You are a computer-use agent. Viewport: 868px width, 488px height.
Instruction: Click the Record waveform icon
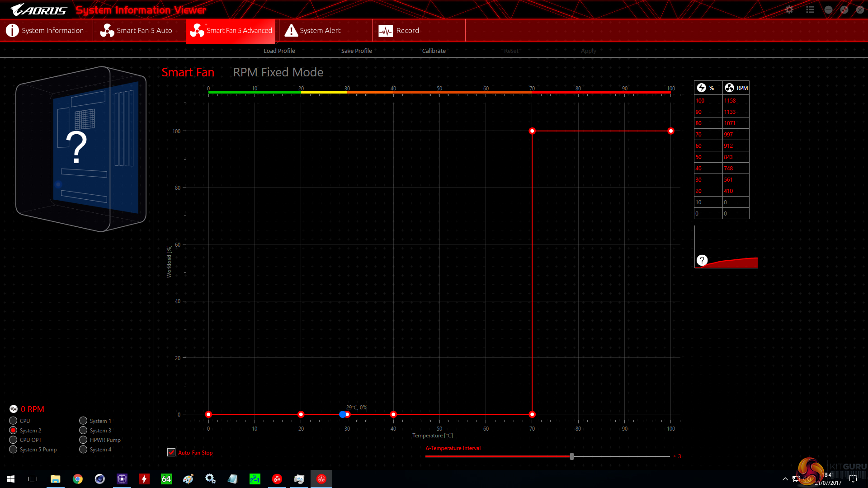(x=385, y=31)
